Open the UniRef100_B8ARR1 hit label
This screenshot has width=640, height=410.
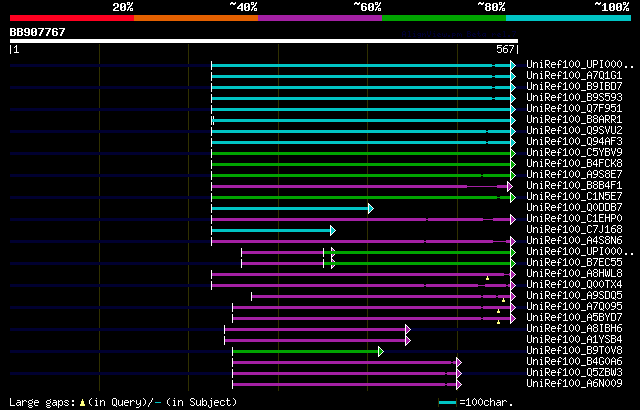pyautogui.click(x=574, y=120)
